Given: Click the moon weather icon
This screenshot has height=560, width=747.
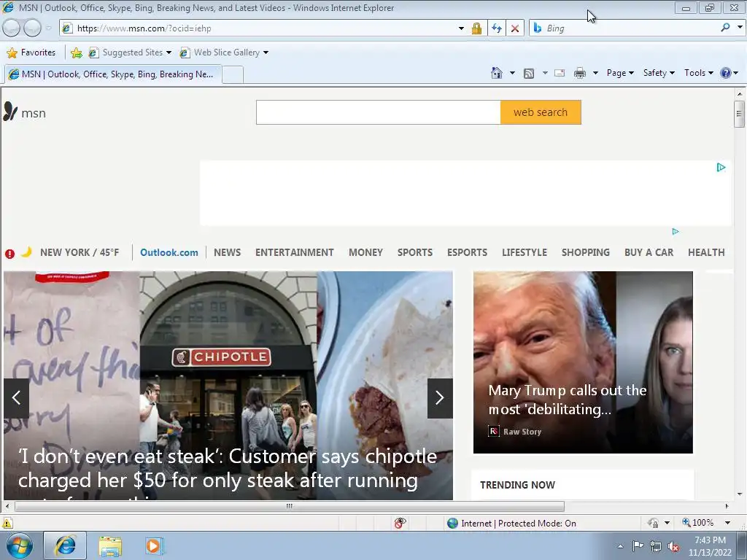Looking at the screenshot, I should pyautogui.click(x=27, y=252).
